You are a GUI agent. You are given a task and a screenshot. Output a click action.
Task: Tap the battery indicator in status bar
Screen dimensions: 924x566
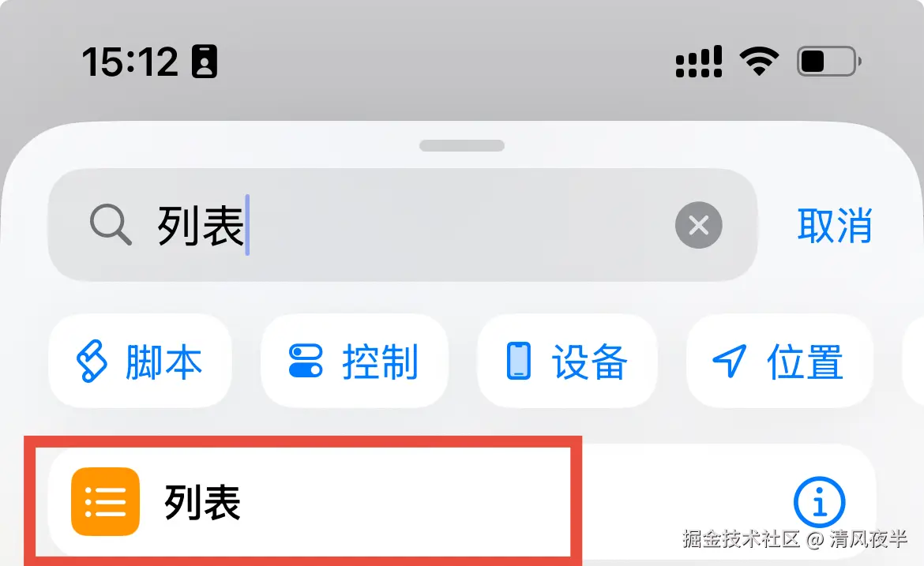pos(829,61)
